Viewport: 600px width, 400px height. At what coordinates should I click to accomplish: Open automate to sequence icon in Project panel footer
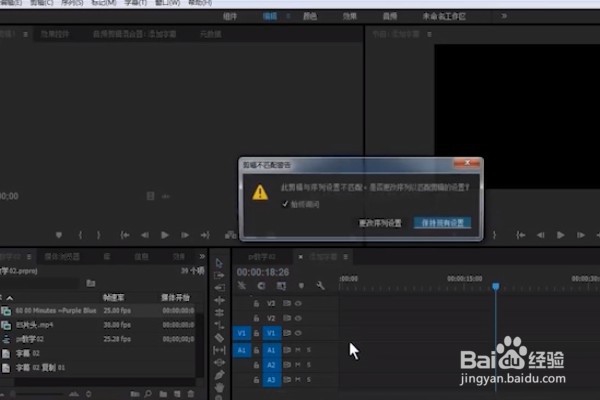pos(135,393)
